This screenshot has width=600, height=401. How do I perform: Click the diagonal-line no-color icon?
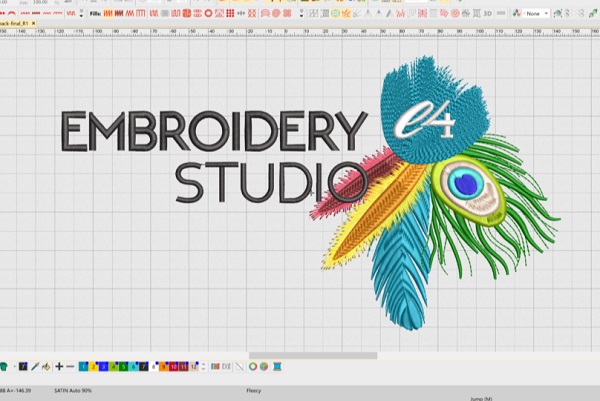click(x=240, y=367)
